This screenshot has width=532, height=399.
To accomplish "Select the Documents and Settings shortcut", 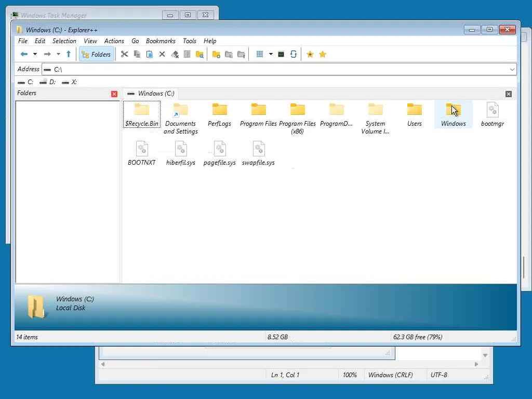I will 180,118.
